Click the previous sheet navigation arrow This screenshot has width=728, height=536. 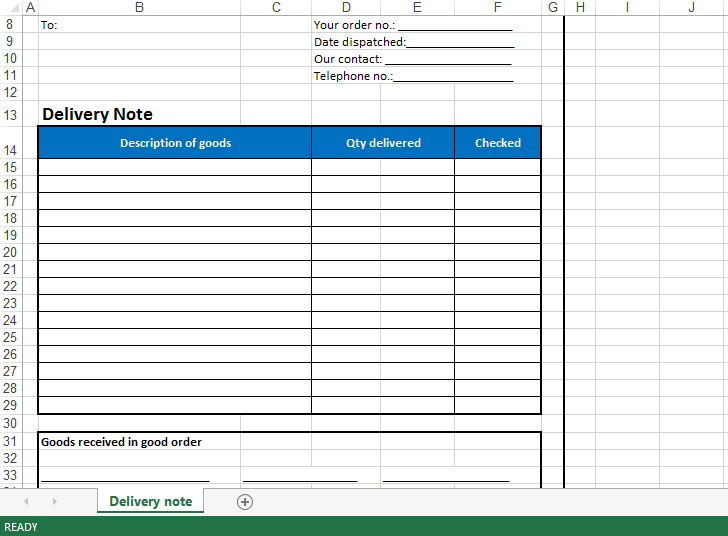pos(26,502)
